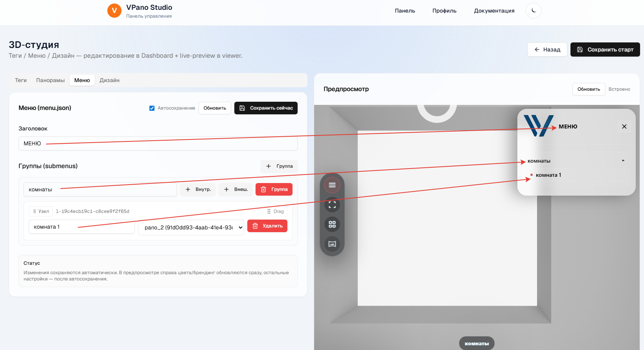
Task: Open the grid thumbnails icon in viewer
Action: (x=332, y=224)
